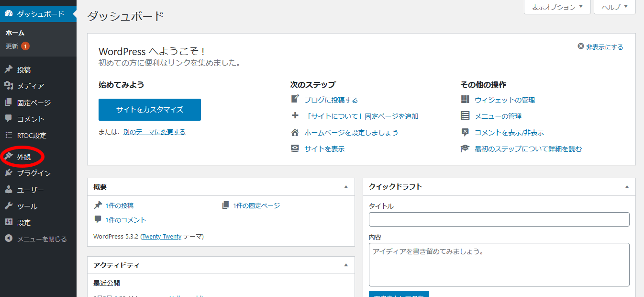Open the 表示オプション dropdown
The height and width of the screenshot is (297, 644).
click(x=557, y=7)
